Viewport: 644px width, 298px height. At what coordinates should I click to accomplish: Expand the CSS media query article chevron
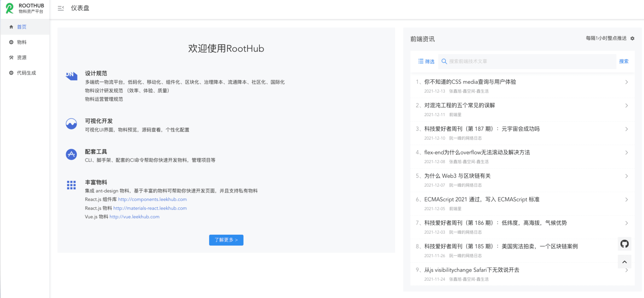point(626,82)
